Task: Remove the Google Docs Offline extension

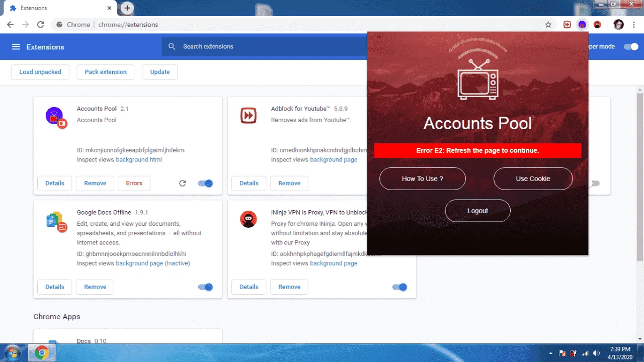Action: pyautogui.click(x=95, y=287)
